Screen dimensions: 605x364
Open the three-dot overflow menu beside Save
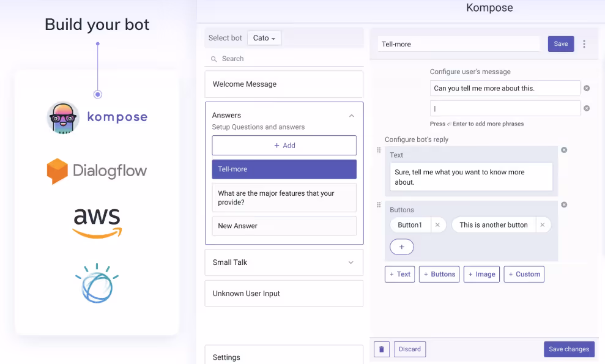[x=585, y=43]
